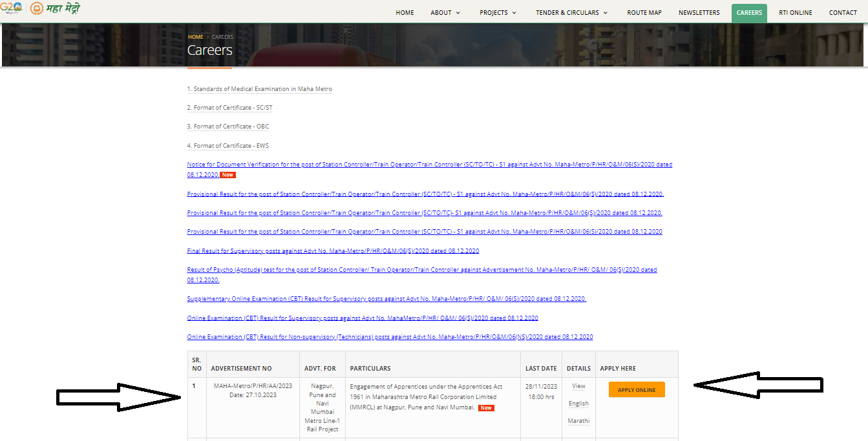Open the English advertisement link
868x441 pixels.
(578, 404)
